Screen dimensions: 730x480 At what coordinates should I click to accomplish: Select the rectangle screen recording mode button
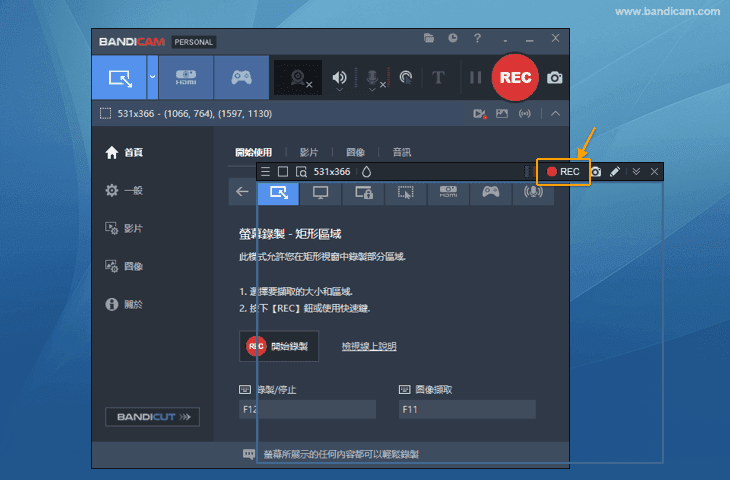[120, 77]
